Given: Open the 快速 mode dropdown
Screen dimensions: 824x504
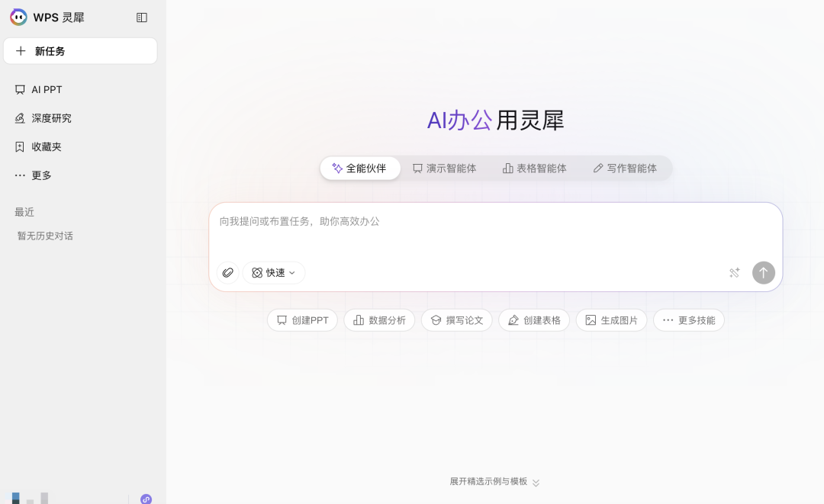Looking at the screenshot, I should coord(274,273).
